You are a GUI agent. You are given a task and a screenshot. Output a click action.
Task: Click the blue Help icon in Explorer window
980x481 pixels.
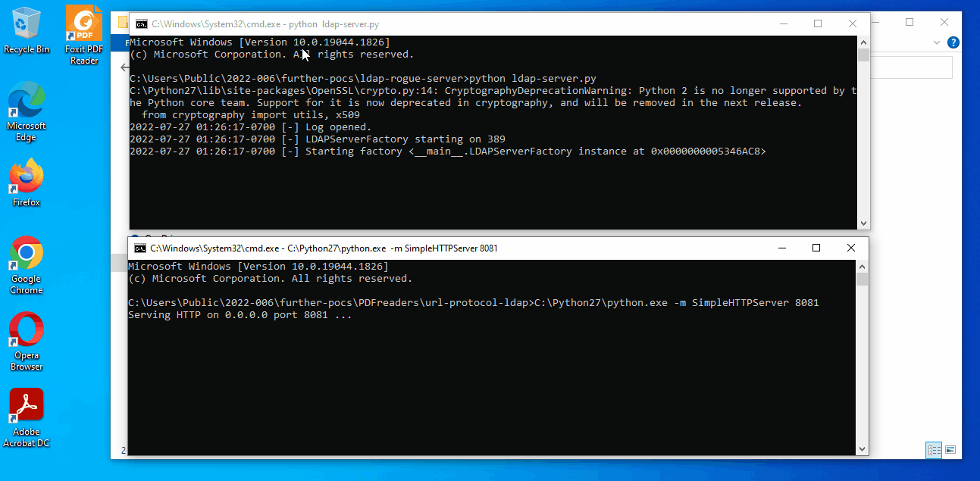pos(953,42)
